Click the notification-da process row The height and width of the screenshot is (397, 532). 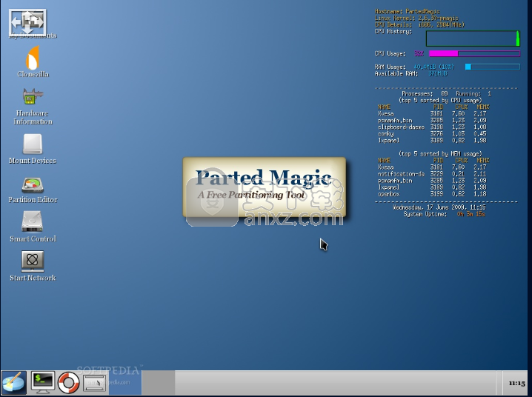click(x=432, y=174)
